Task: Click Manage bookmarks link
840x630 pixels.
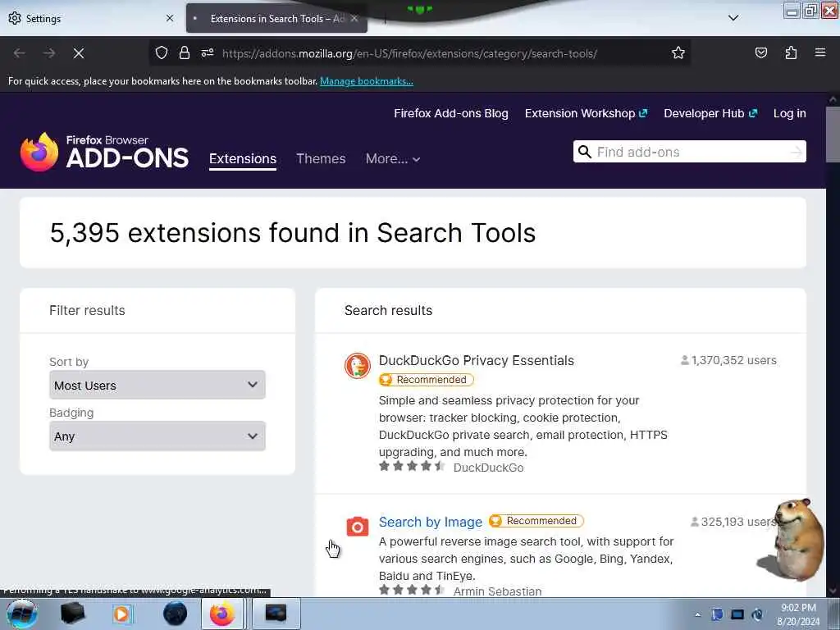Action: pos(367,81)
